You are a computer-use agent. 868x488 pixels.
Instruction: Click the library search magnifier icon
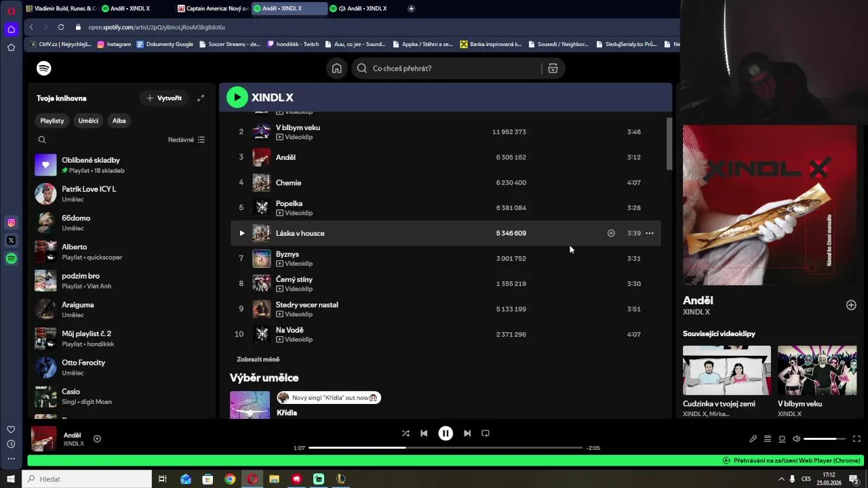[42, 140]
